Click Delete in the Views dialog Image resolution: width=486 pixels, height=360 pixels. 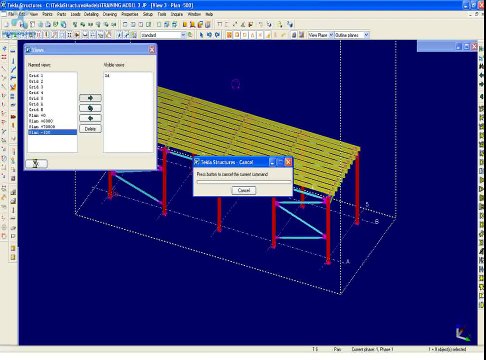click(90, 129)
